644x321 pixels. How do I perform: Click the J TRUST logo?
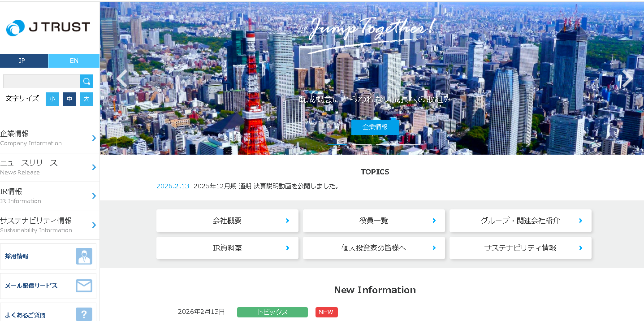click(48, 27)
